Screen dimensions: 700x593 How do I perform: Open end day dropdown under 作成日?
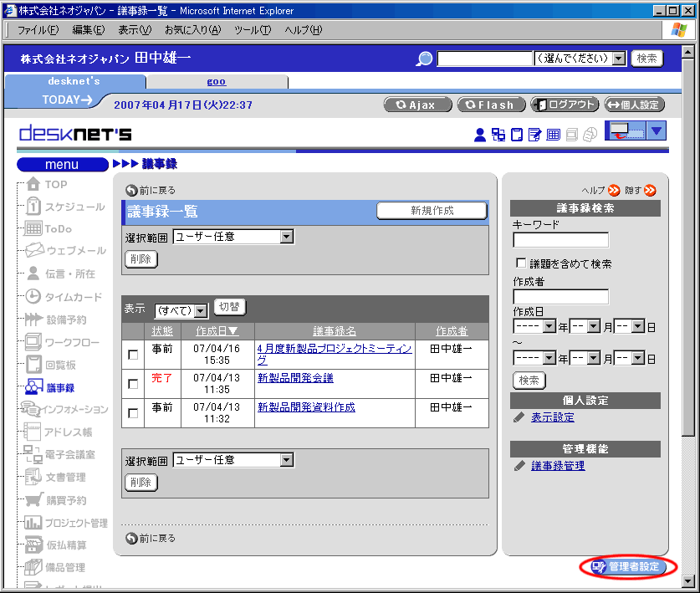click(630, 358)
